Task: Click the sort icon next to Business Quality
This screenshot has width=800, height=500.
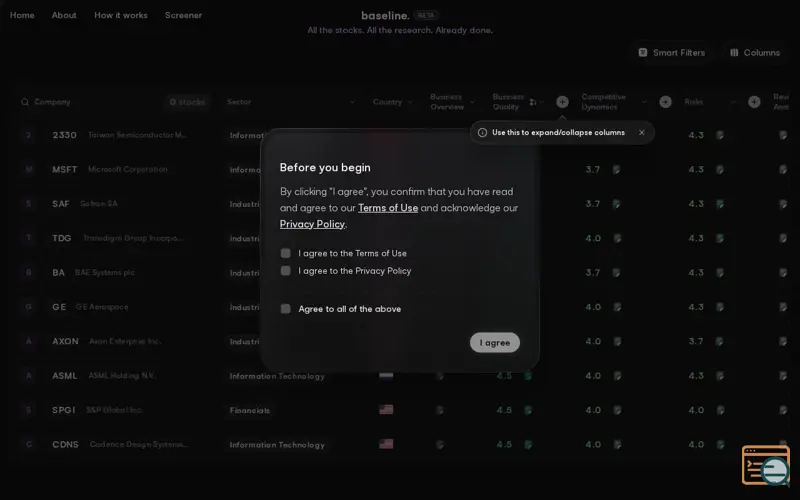Action: [533, 102]
